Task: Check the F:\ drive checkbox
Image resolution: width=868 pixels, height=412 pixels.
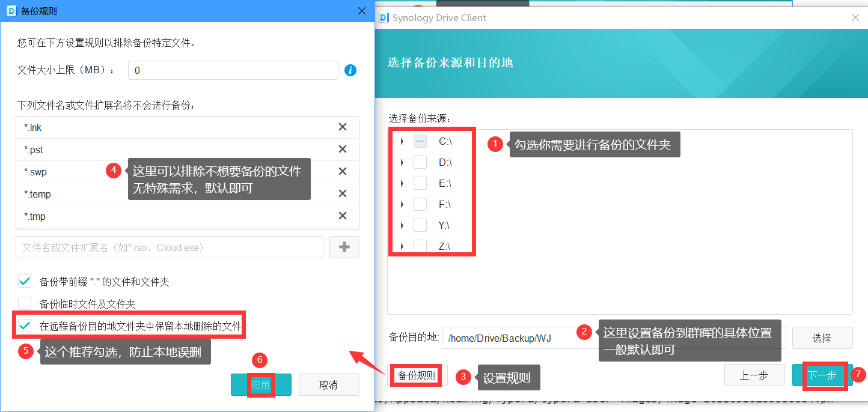Action: [420, 204]
